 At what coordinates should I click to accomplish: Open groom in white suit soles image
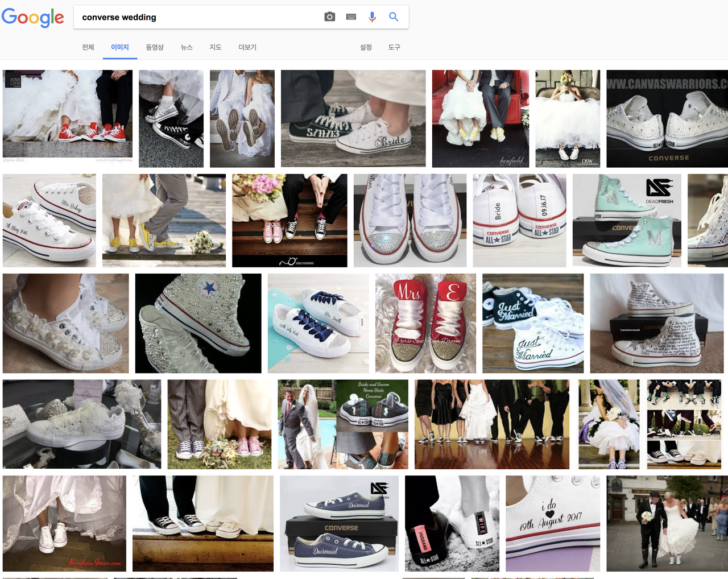click(242, 118)
